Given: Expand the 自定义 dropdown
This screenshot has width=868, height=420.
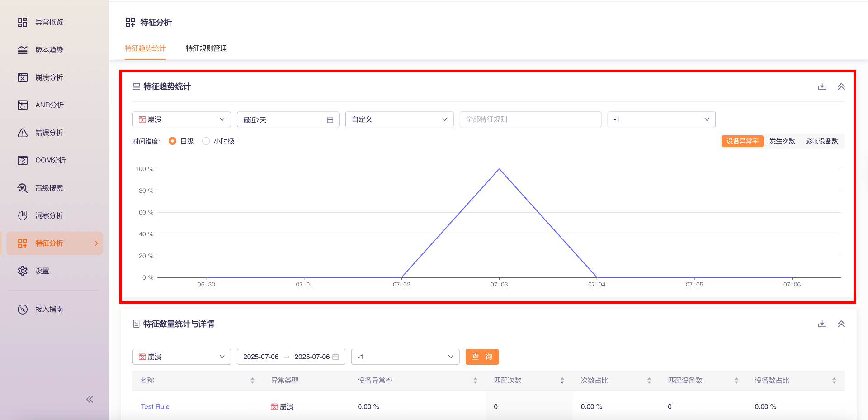Looking at the screenshot, I should 399,119.
